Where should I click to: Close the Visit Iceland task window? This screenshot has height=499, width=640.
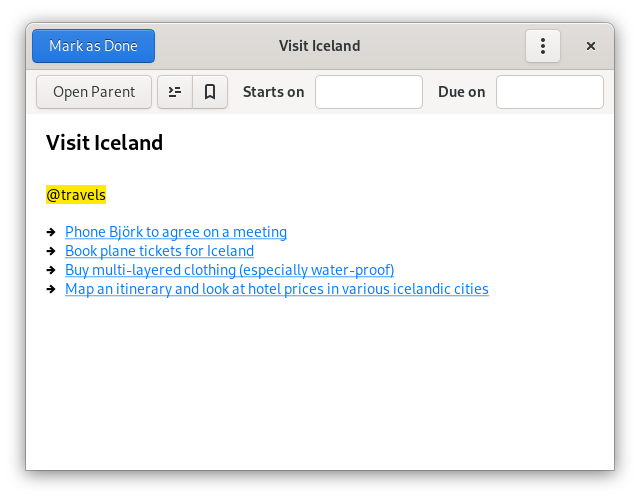pyautogui.click(x=591, y=46)
